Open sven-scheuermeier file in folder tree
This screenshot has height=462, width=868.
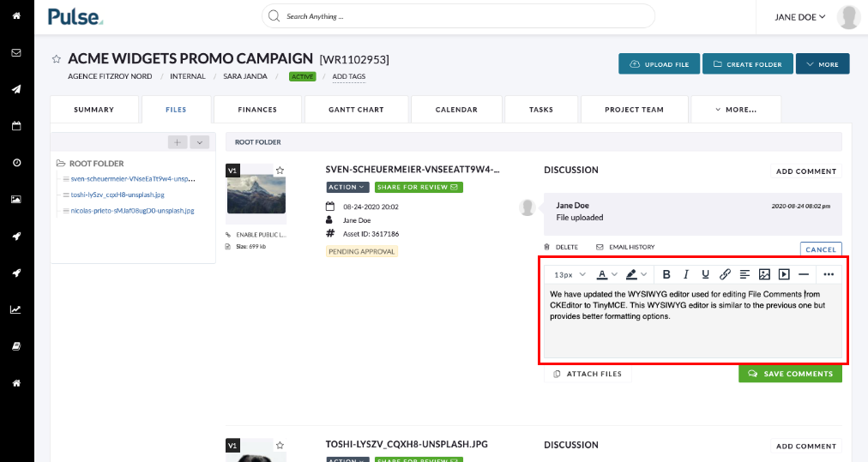(x=133, y=179)
